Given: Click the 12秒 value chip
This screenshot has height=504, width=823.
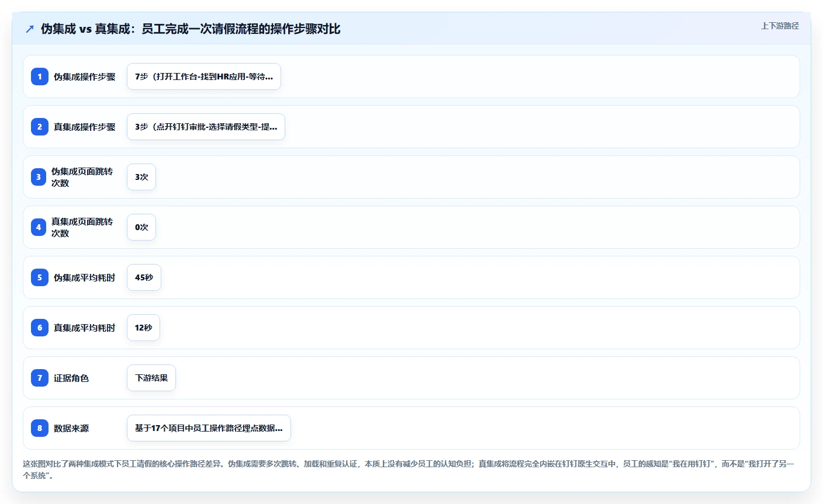Looking at the screenshot, I should (143, 328).
